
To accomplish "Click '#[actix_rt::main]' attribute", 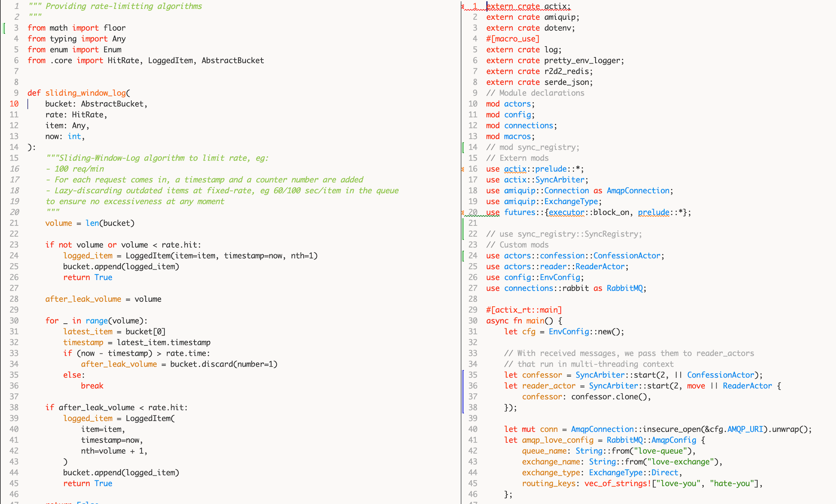I will pyautogui.click(x=524, y=310).
